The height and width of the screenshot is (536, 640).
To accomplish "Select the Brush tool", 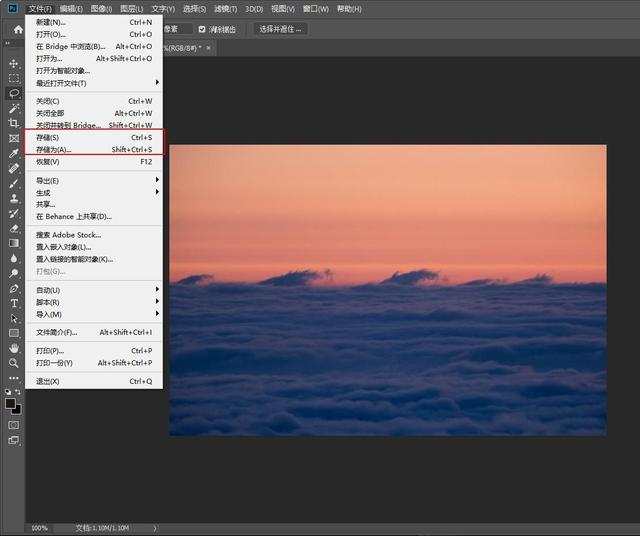I will tap(13, 184).
